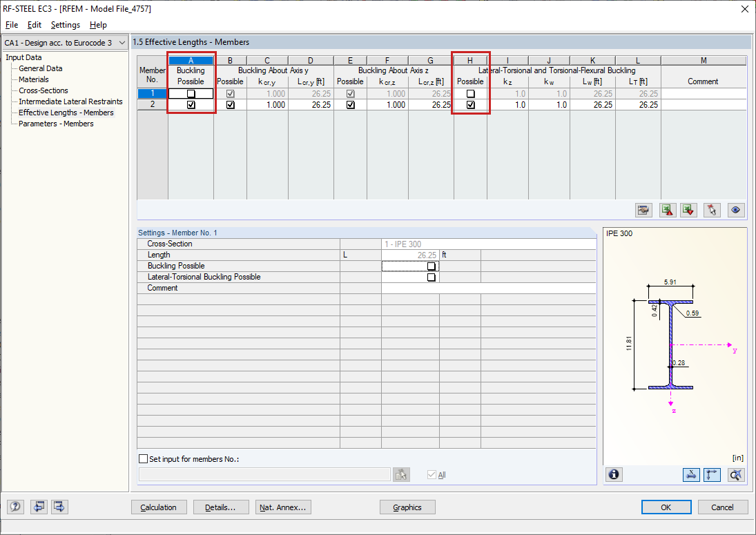Click the Excel export icon with red arrow

688,210
